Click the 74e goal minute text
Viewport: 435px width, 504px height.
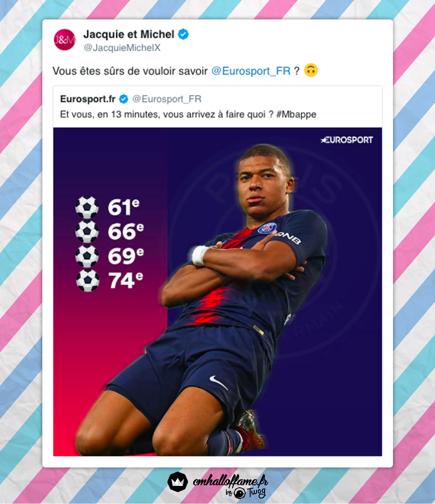click(x=126, y=280)
